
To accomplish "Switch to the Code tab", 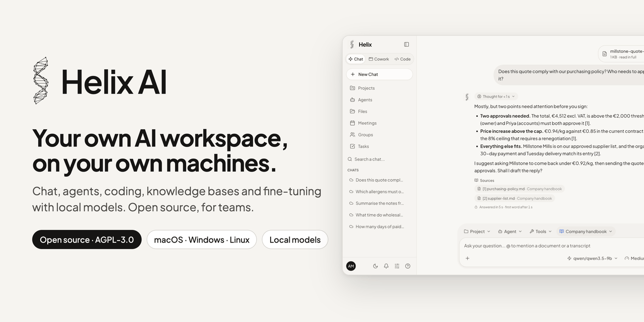I will [403, 59].
